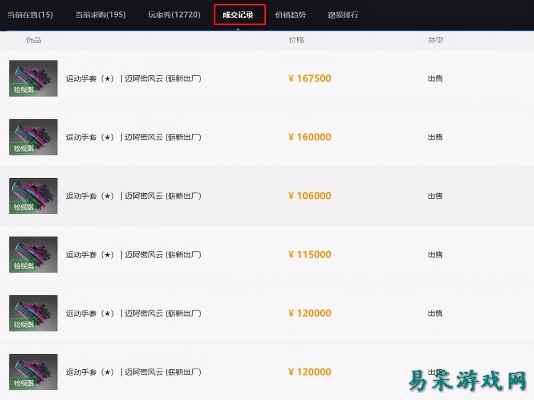Click 出售 label in the ¥115000 row

tap(435, 255)
